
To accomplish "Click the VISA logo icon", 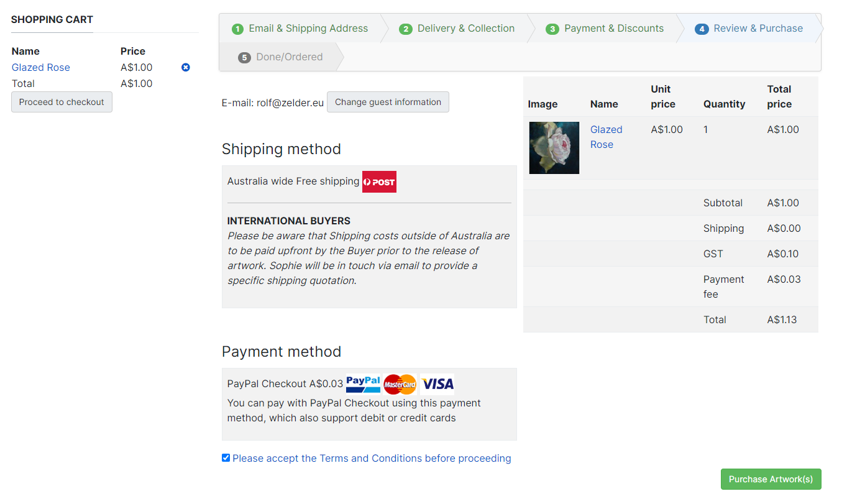I will coord(437,384).
